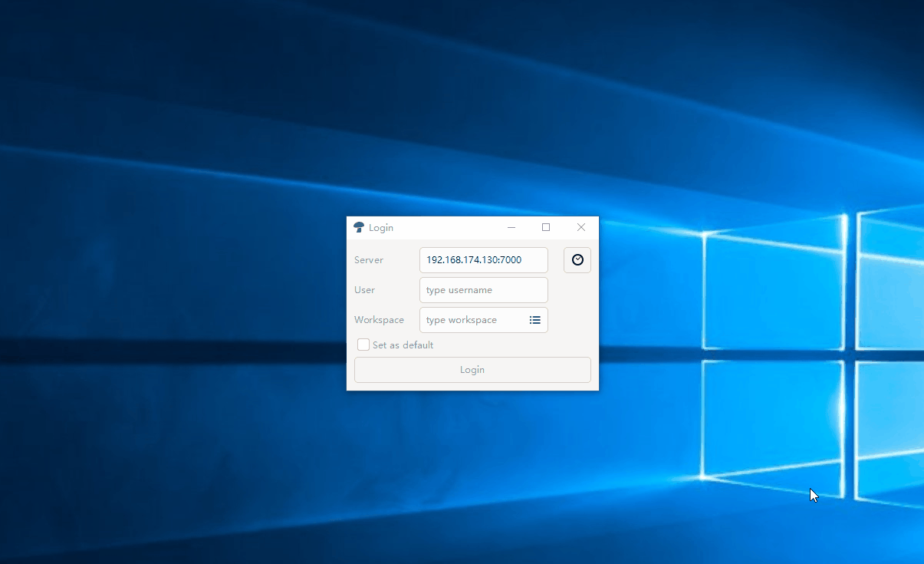Enable the Set as default checkbox
This screenshot has height=564, width=924.
pyautogui.click(x=363, y=345)
